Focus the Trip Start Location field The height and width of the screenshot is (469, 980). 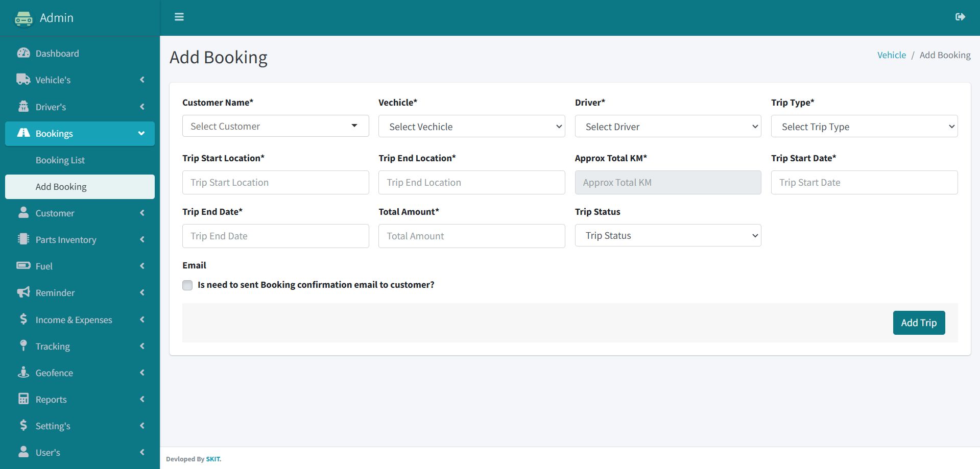tap(275, 183)
